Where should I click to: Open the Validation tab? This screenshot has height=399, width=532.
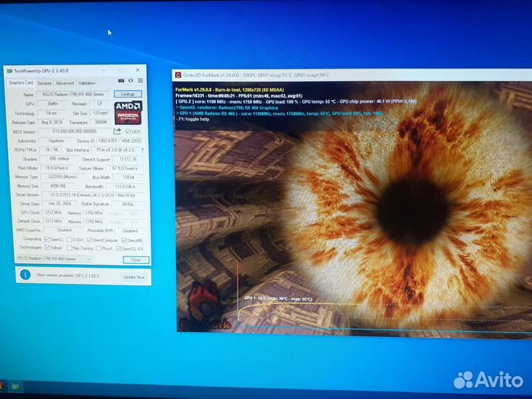pyautogui.click(x=87, y=83)
